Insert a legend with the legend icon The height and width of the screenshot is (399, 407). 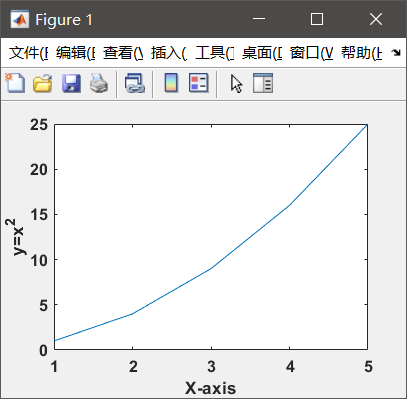tap(199, 83)
